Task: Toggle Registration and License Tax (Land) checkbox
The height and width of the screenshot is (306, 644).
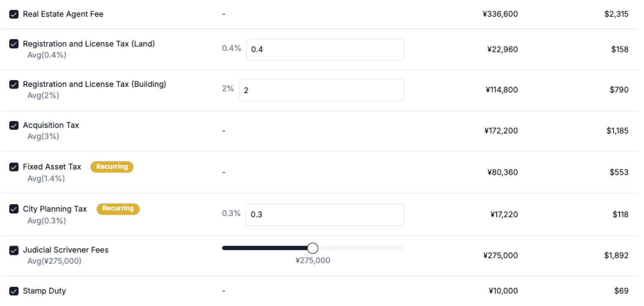Action: pos(14,44)
